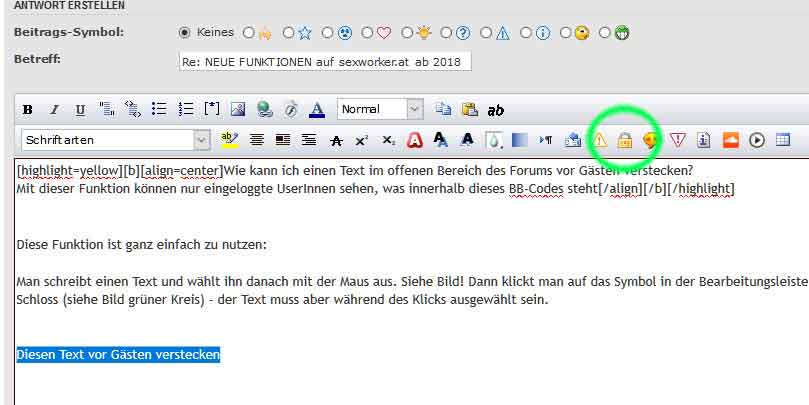
Task: Click the Betreff subject input field
Action: point(324,61)
